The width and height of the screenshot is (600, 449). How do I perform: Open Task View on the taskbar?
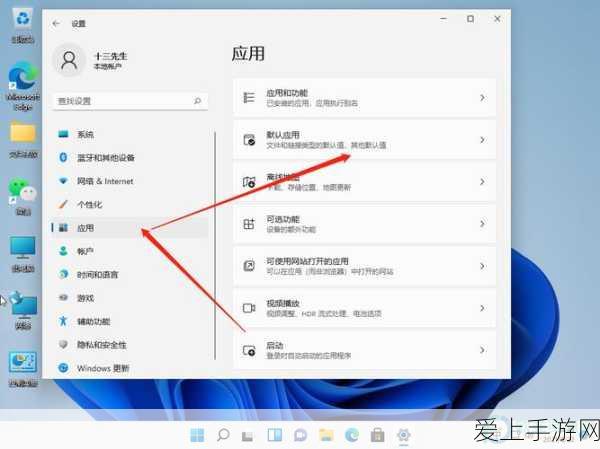click(x=248, y=436)
